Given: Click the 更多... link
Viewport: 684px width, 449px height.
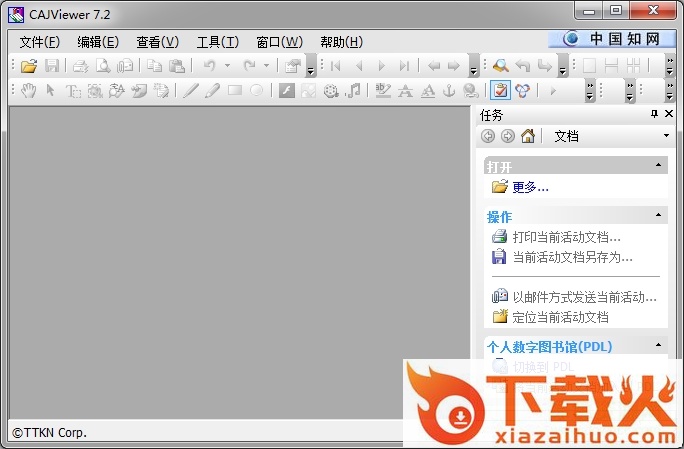Looking at the screenshot, I should (x=530, y=187).
